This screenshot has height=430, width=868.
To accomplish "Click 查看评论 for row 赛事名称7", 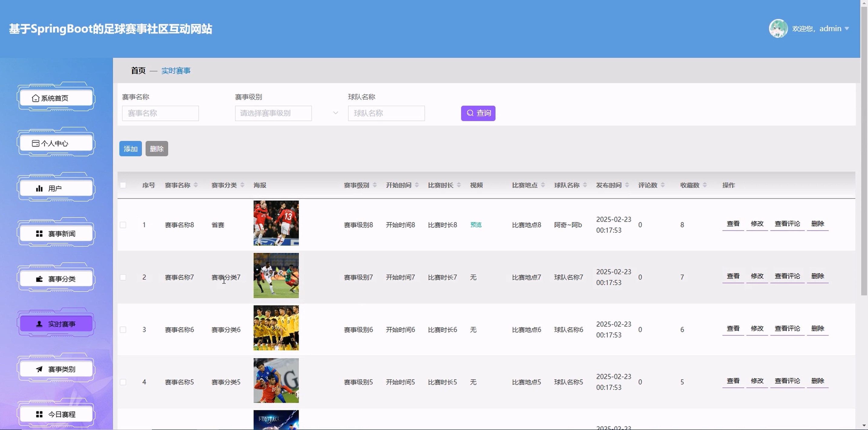I will point(787,276).
